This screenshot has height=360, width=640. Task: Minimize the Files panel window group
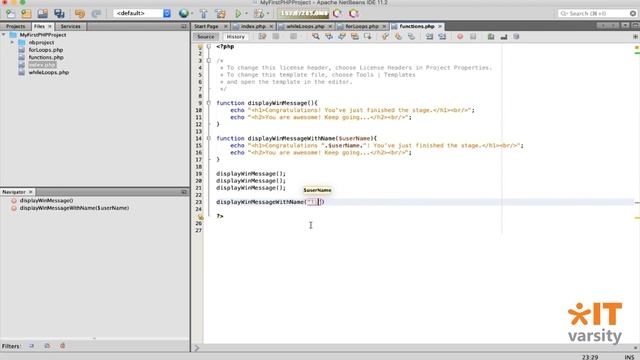184,26
